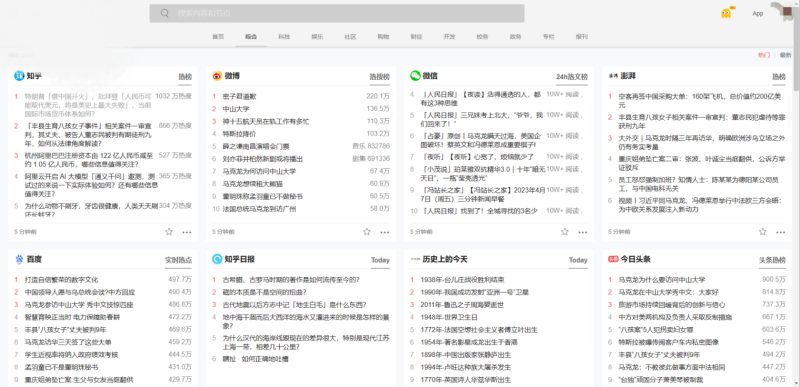The width and height of the screenshot is (800, 387).
Task: Open 百度 item 打造自信繁荣的数字文化
Action: click(x=62, y=280)
